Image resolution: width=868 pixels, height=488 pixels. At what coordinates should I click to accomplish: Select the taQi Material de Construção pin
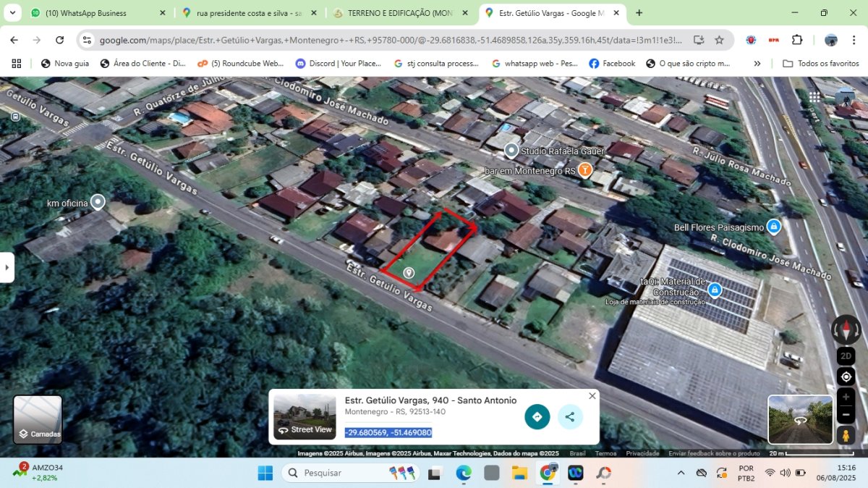pos(715,290)
